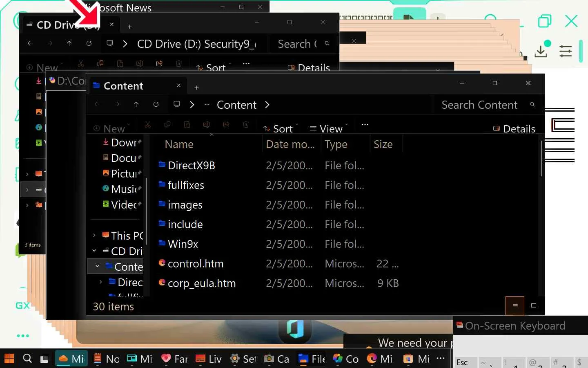Viewport: 588px width, 368px height.
Task: Refresh the Content folder view
Action: [x=156, y=104]
